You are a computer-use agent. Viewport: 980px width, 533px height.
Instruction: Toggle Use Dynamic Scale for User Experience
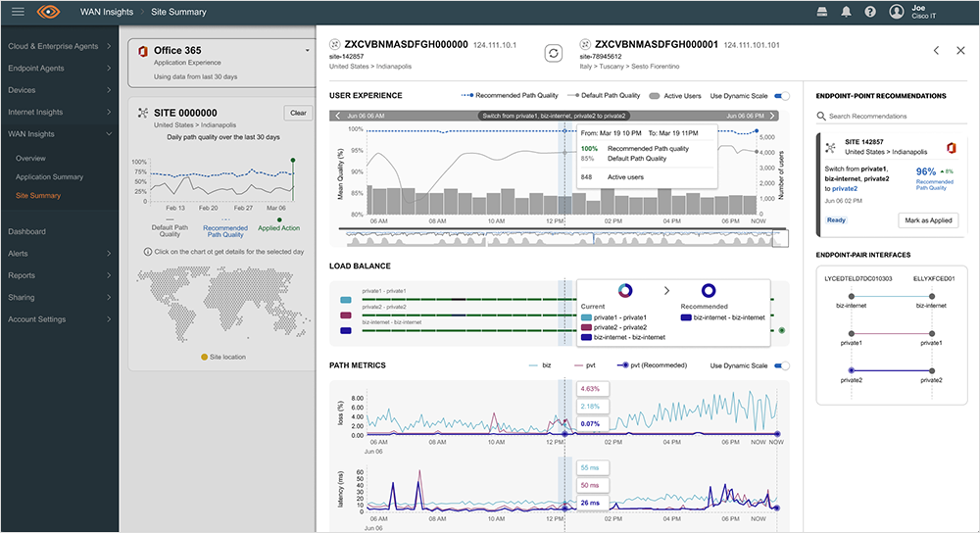pos(782,96)
